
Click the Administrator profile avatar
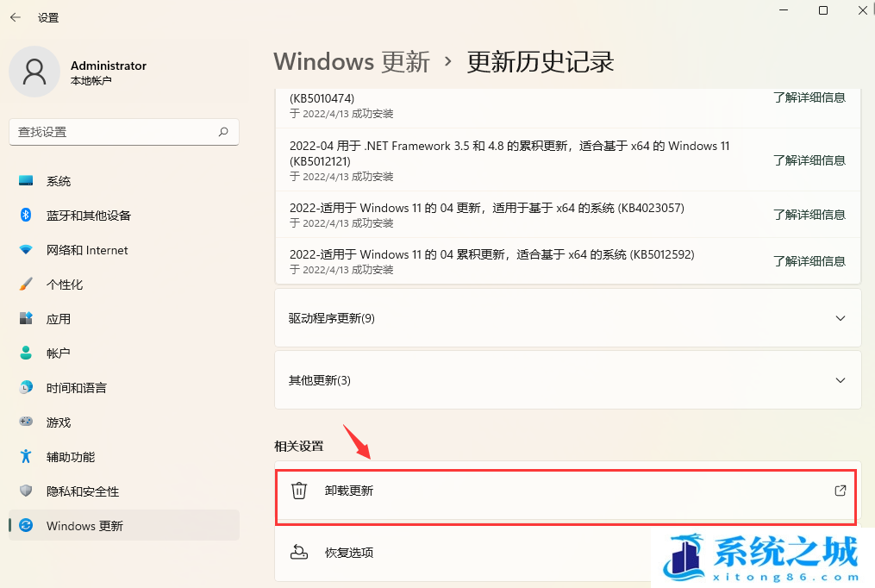pos(34,72)
